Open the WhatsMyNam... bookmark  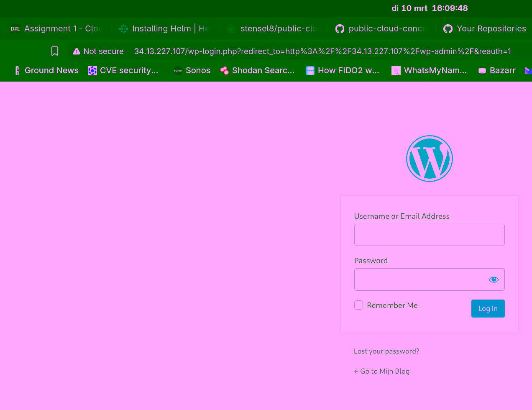[429, 70]
